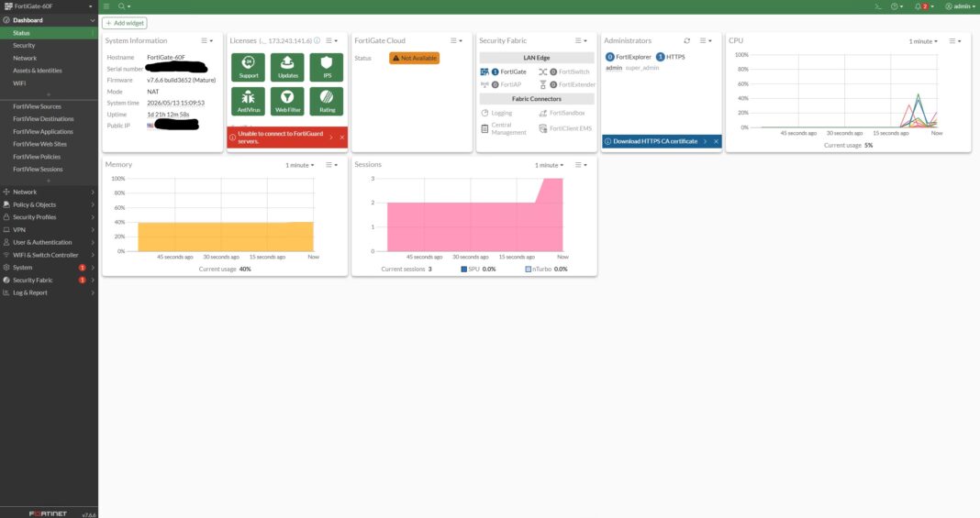Open Sessions widget options menu

point(581,165)
